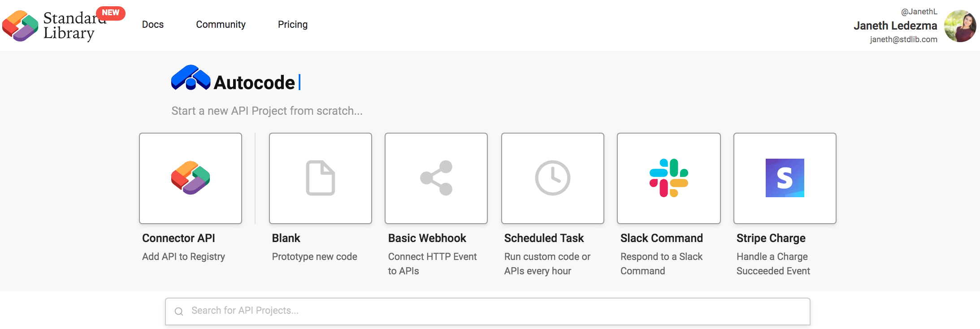Select the Connector API template tile
This screenshot has height=329, width=980.
pyautogui.click(x=191, y=178)
